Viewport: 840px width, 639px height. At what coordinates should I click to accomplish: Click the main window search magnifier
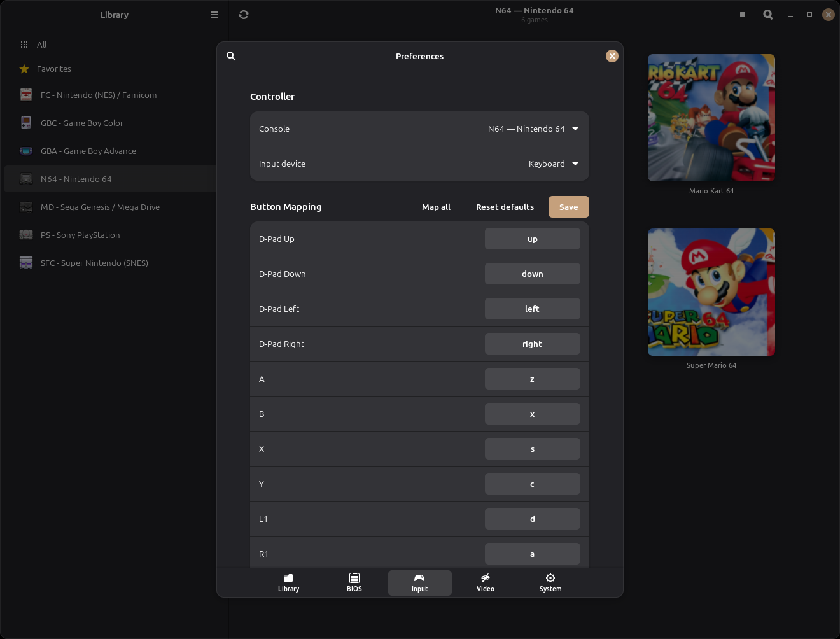[768, 15]
